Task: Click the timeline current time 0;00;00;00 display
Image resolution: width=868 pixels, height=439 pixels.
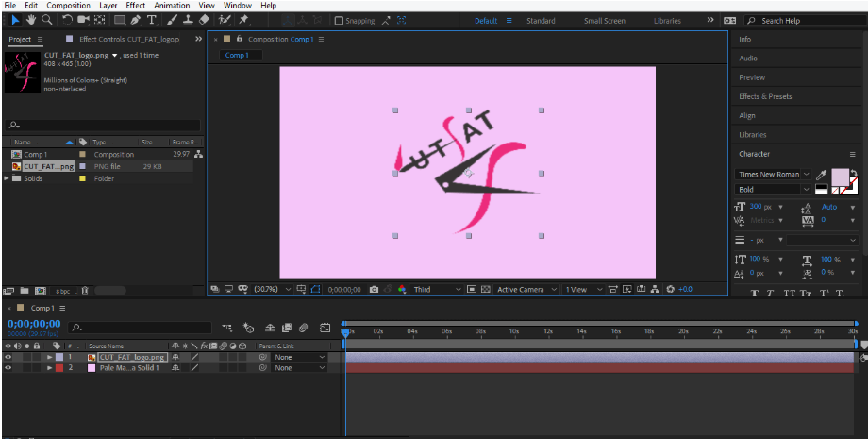Action: (x=34, y=324)
